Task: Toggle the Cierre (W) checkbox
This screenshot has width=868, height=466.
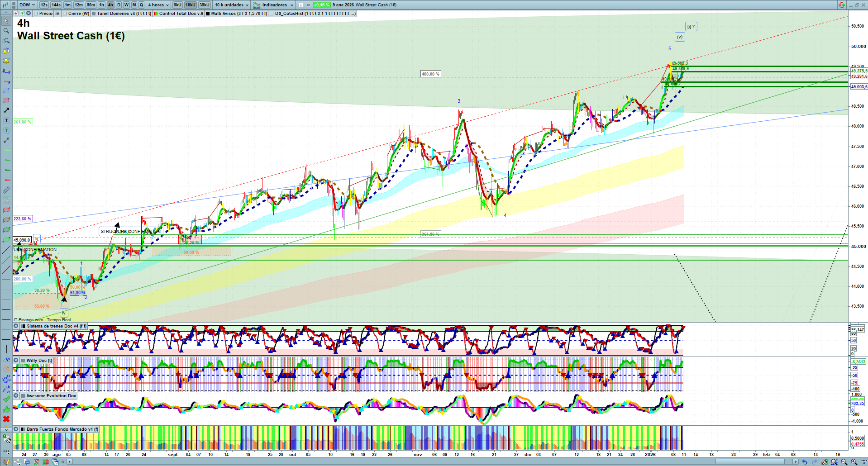Action: 65,14
